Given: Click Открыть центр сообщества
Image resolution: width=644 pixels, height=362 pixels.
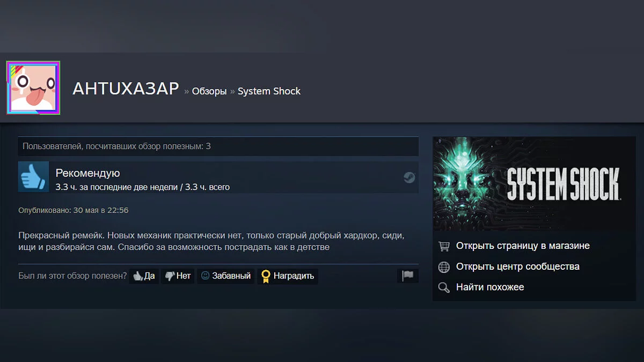Looking at the screenshot, I should point(518,267).
